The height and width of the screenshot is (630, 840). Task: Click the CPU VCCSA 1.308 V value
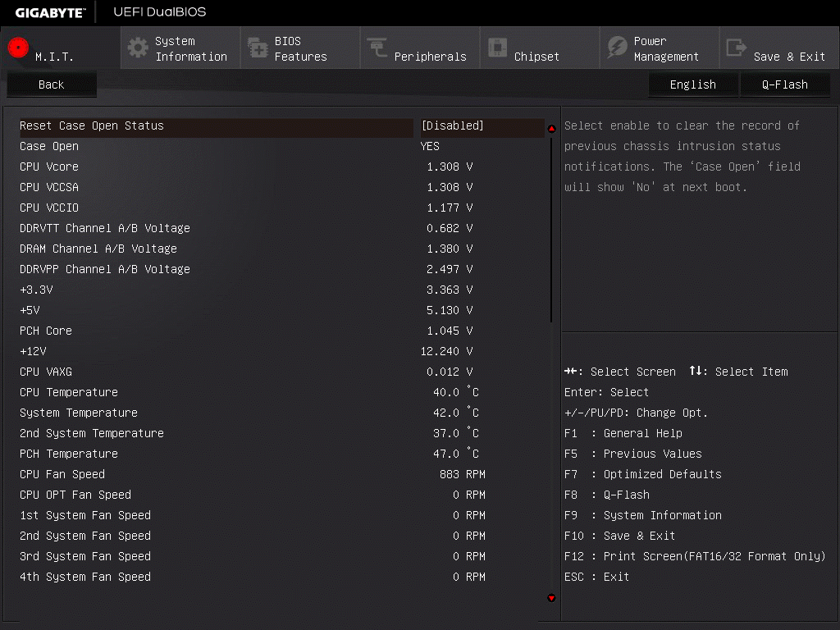pyautogui.click(x=450, y=187)
